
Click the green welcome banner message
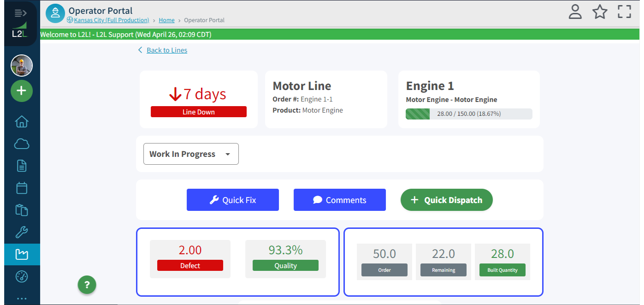[x=126, y=35]
